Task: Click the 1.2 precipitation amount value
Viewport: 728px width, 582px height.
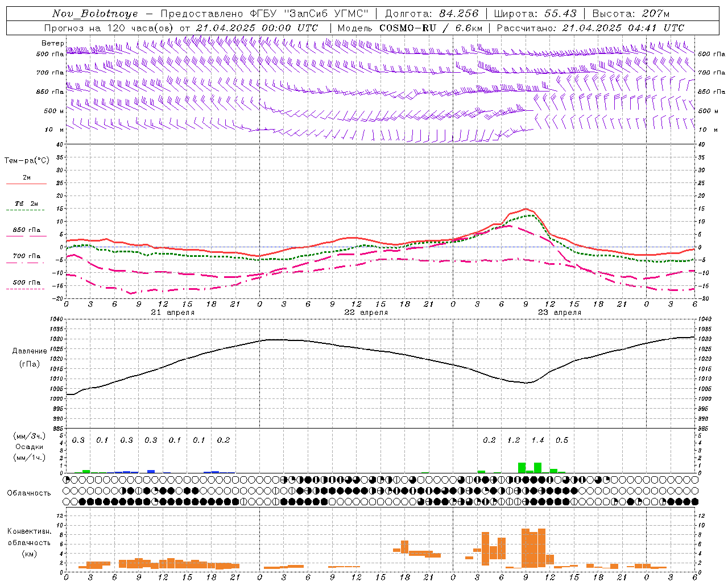Action: point(514,440)
